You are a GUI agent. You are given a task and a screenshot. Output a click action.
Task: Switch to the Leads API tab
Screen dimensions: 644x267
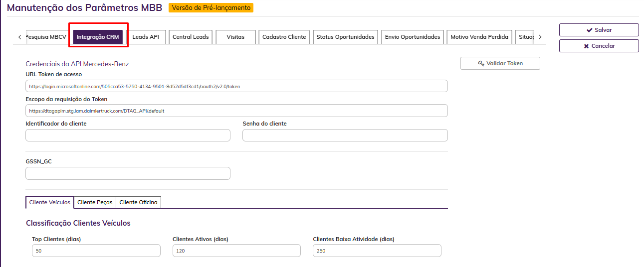tap(146, 37)
